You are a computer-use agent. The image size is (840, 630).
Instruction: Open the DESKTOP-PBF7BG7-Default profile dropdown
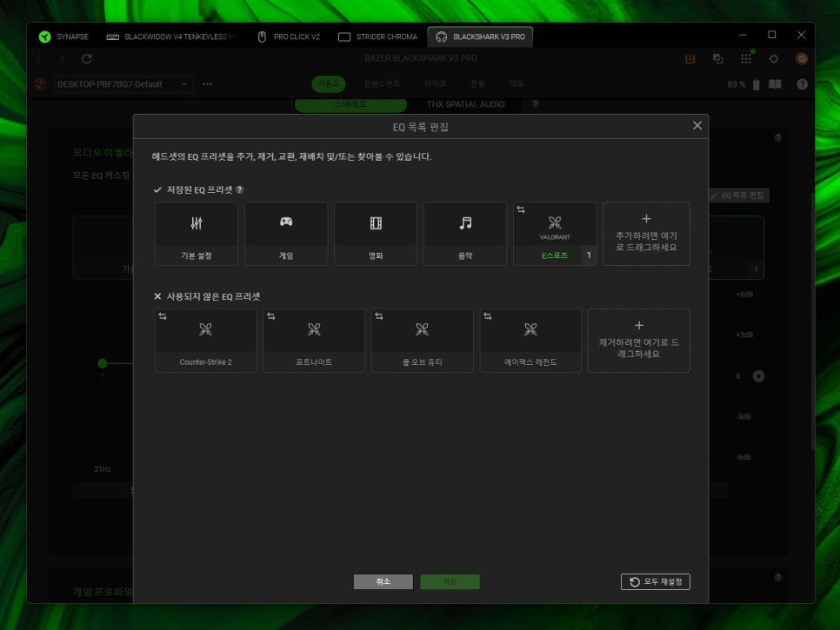coord(123,84)
